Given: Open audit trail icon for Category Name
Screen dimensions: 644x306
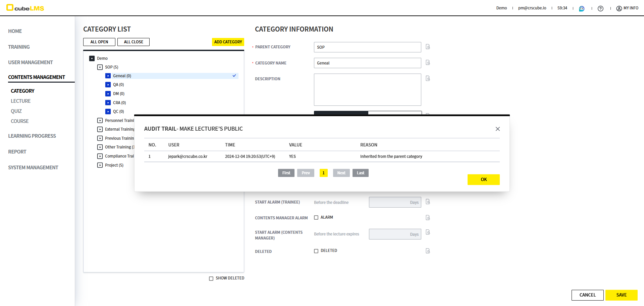Looking at the screenshot, I should (x=428, y=62).
